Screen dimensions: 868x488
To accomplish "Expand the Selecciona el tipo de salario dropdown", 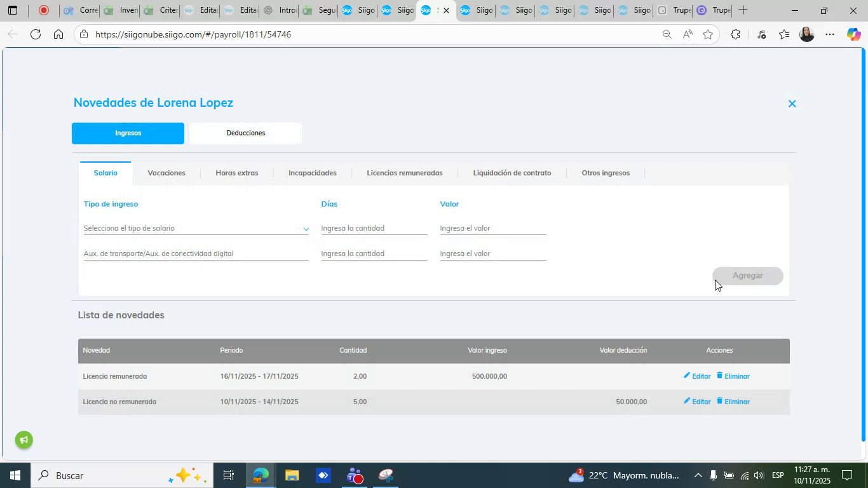I will (196, 228).
